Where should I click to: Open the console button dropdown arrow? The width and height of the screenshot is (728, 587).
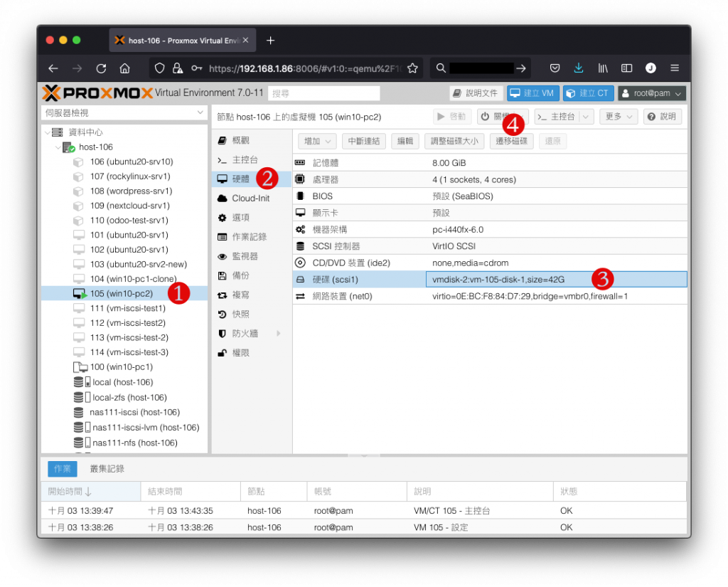586,117
